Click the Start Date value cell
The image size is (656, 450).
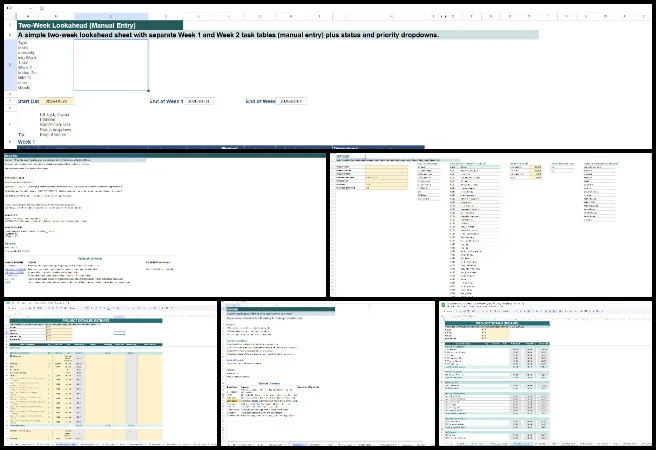coord(59,101)
